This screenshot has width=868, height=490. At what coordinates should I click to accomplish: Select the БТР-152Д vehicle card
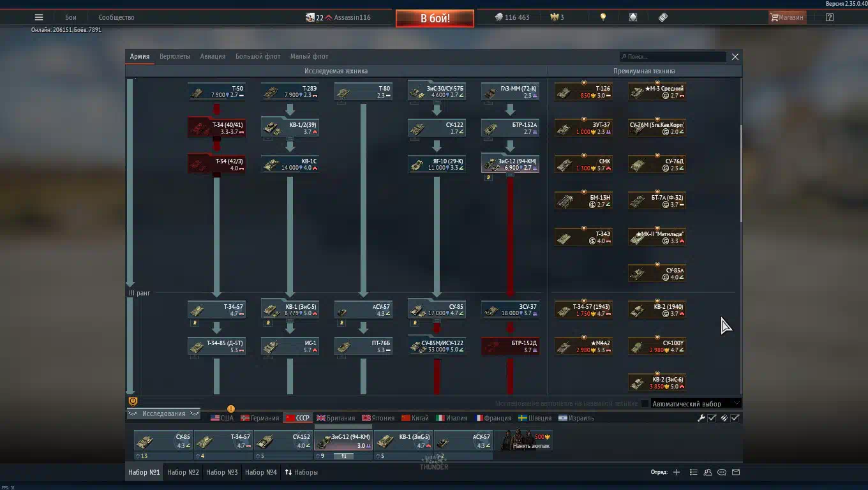click(510, 346)
